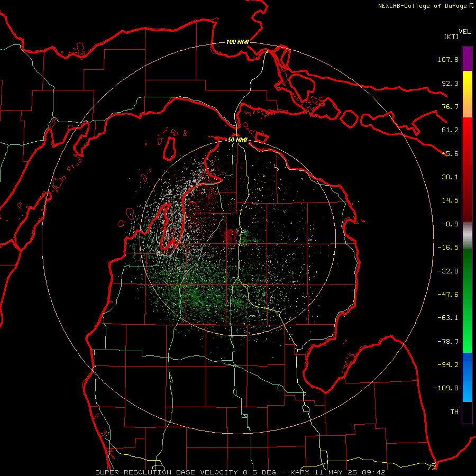Click the NEXLAB-College of DuPage label

pyautogui.click(x=423, y=6)
